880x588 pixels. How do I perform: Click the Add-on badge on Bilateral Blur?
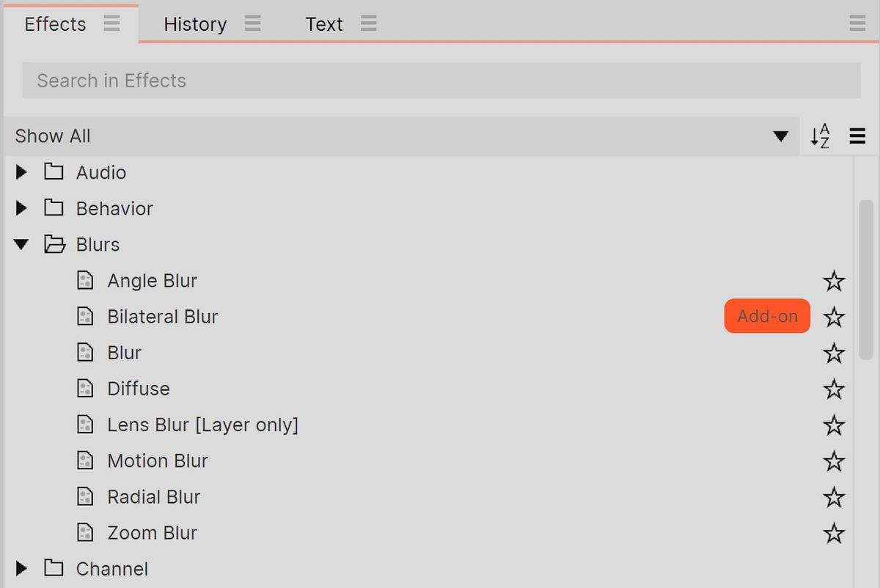coord(767,317)
